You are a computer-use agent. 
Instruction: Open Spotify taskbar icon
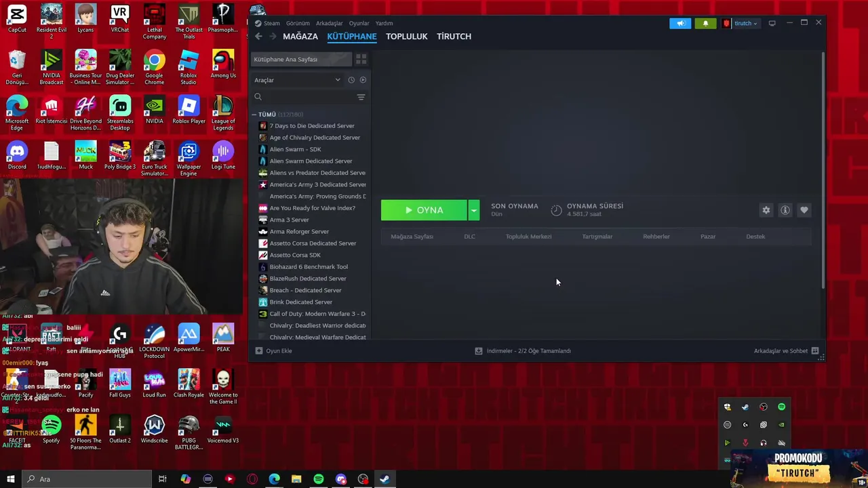(x=319, y=479)
